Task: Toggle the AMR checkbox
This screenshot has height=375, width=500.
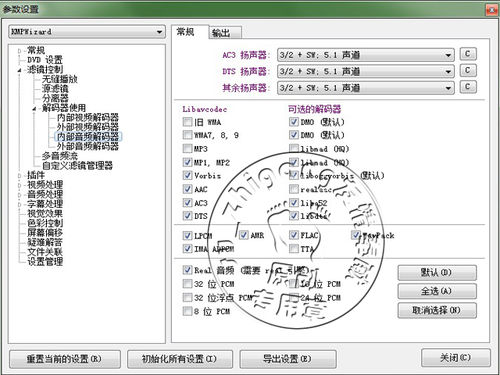Action: [244, 235]
